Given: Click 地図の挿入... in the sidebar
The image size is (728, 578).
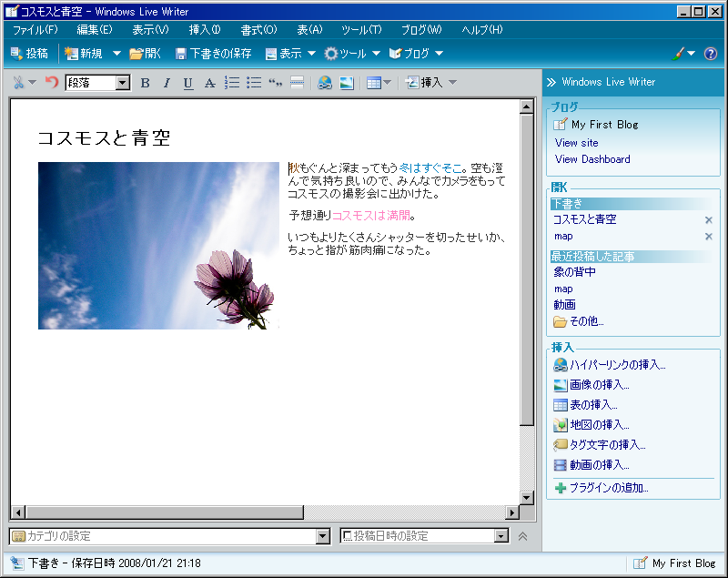Looking at the screenshot, I should [591, 425].
